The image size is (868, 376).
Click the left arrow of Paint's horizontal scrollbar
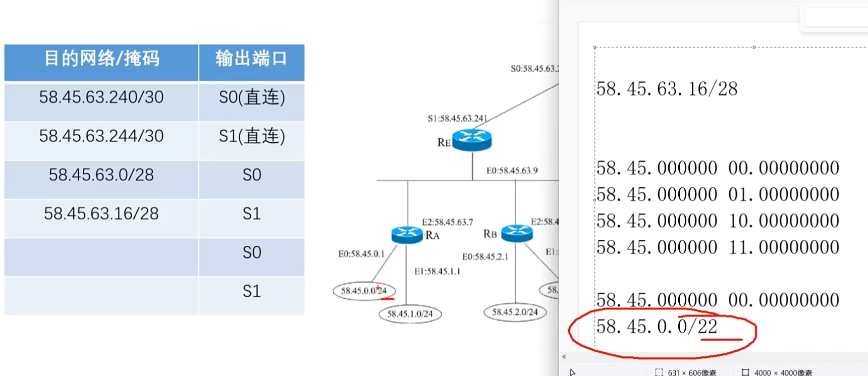coord(564,357)
